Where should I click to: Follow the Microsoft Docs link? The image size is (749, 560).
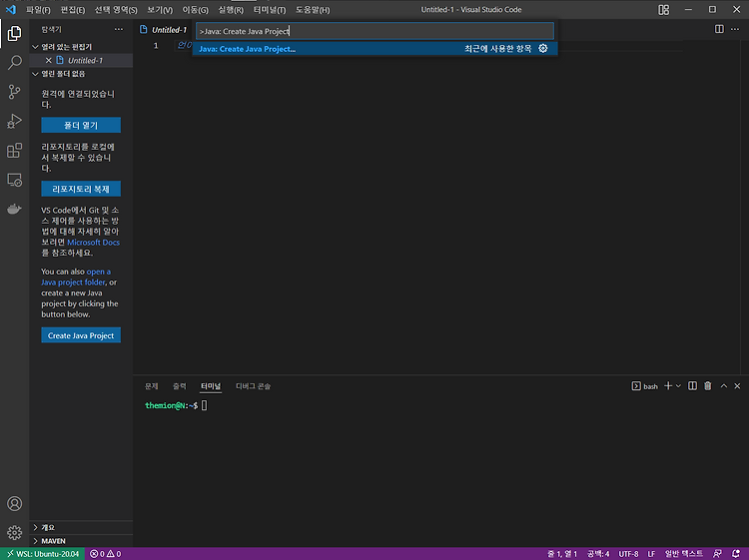(x=93, y=242)
